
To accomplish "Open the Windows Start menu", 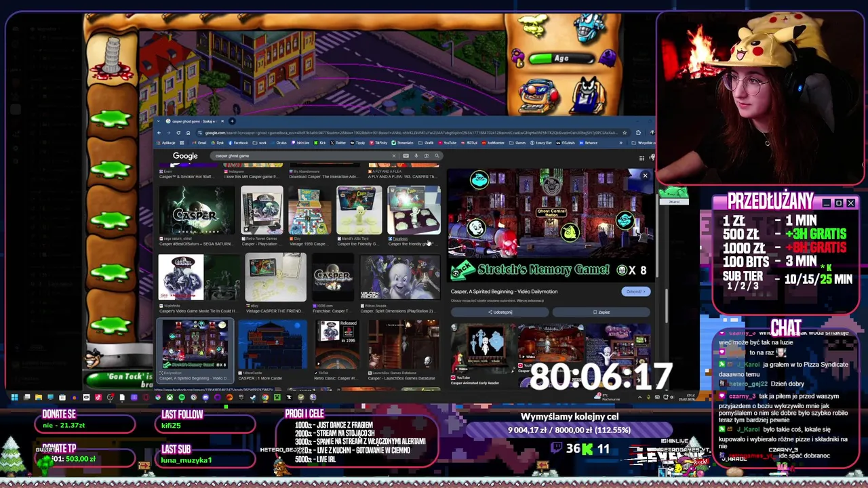I will pyautogui.click(x=14, y=397).
